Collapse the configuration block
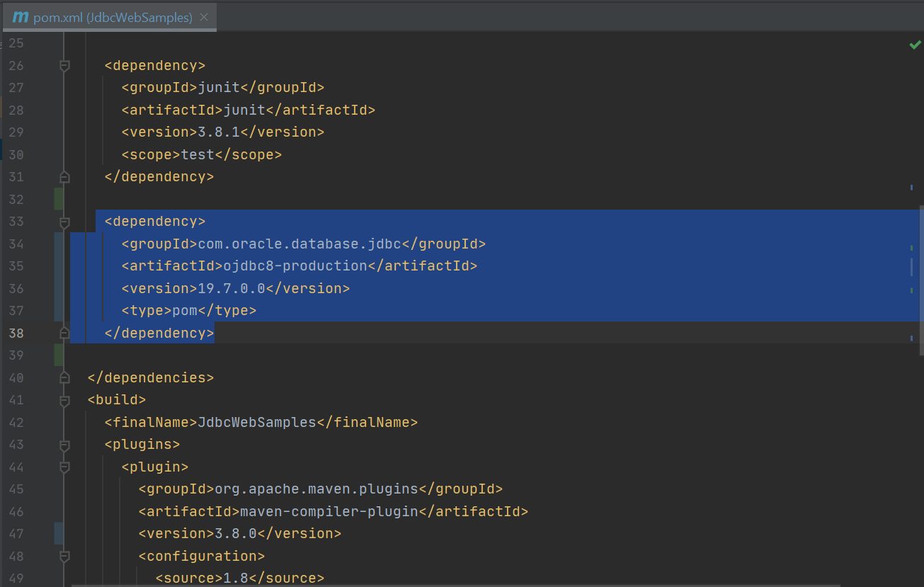 [x=64, y=556]
